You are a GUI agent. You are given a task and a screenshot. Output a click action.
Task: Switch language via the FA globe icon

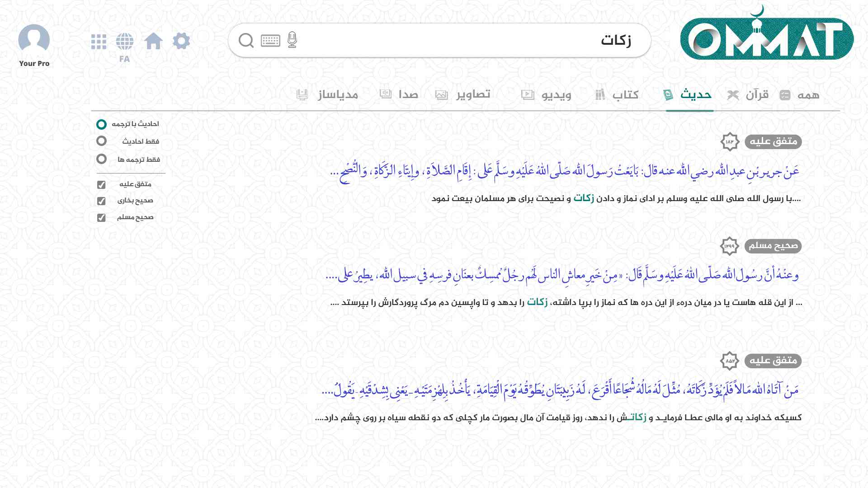click(125, 41)
